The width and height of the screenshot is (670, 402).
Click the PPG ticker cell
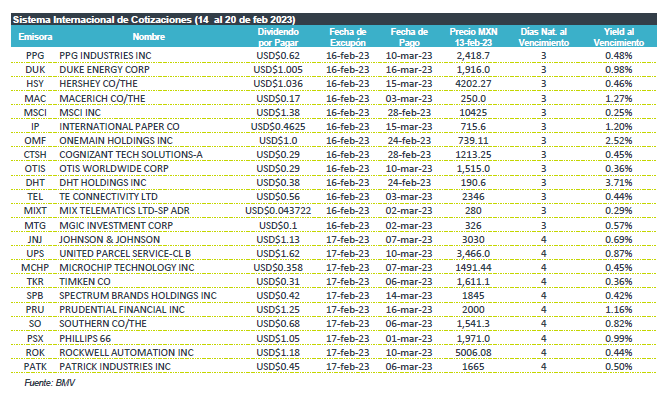coord(35,56)
